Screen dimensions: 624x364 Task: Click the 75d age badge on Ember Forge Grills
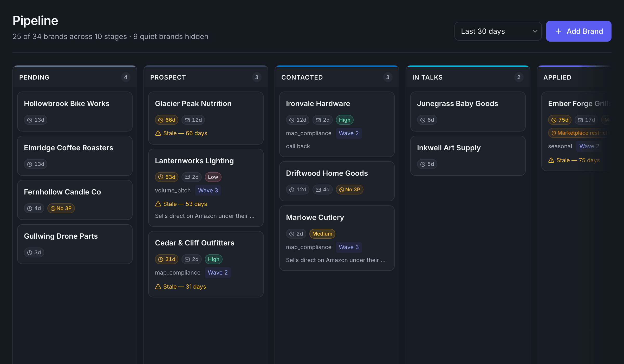(x=560, y=120)
